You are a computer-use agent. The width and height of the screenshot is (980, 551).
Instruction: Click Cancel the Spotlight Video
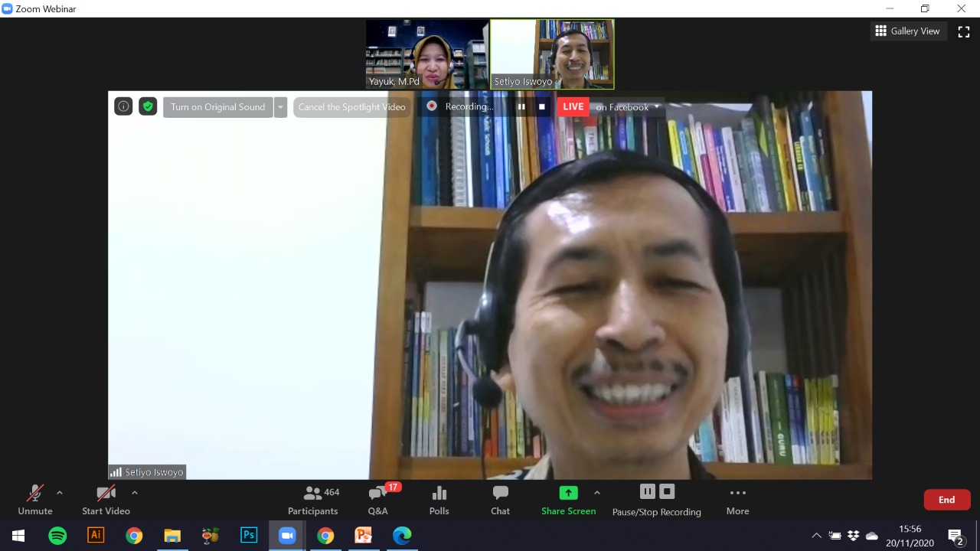pyautogui.click(x=351, y=106)
